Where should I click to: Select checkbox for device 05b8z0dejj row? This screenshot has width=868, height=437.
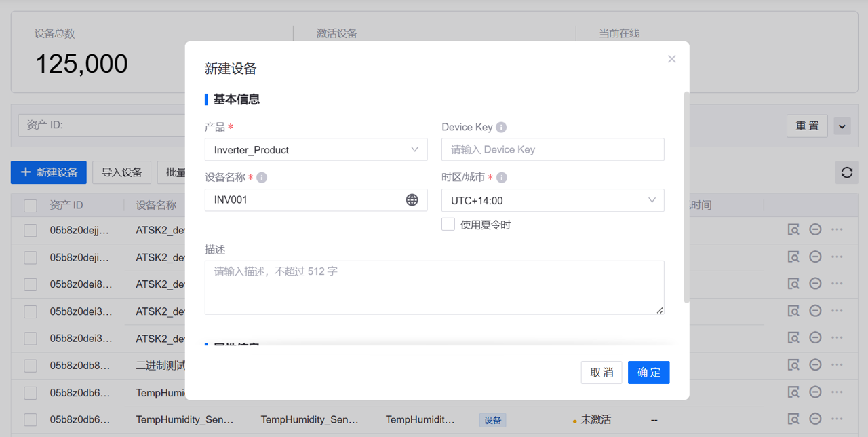[31, 231]
